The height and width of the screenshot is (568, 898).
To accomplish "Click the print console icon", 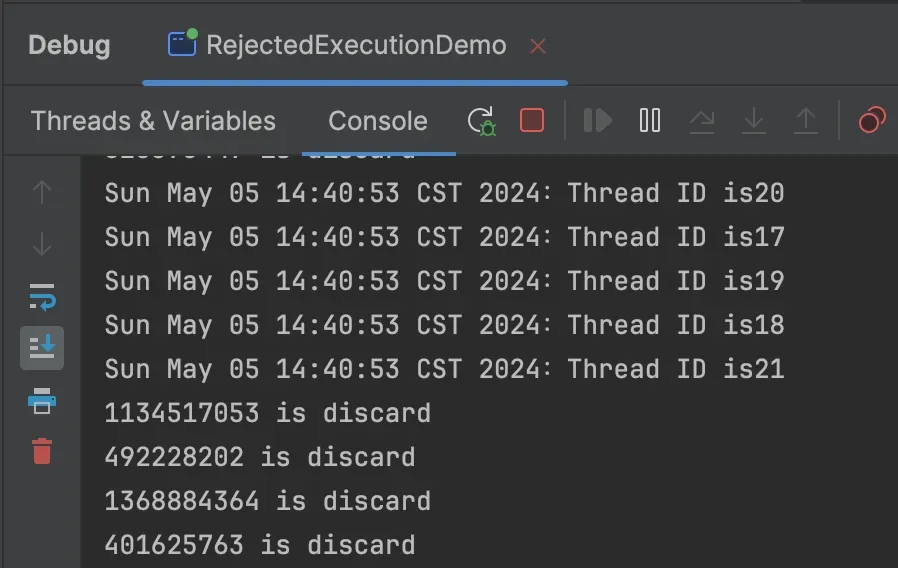I will (42, 401).
